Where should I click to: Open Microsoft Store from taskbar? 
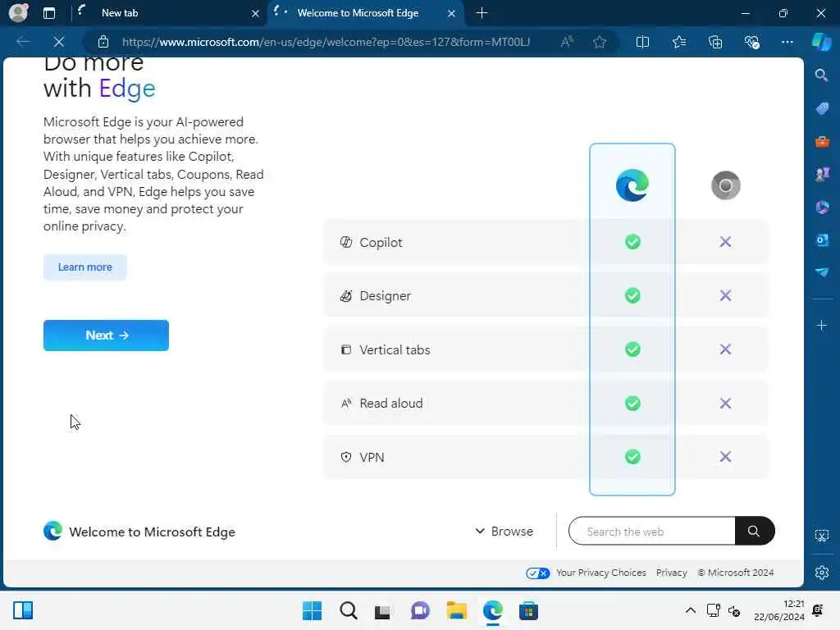pyautogui.click(x=528, y=610)
